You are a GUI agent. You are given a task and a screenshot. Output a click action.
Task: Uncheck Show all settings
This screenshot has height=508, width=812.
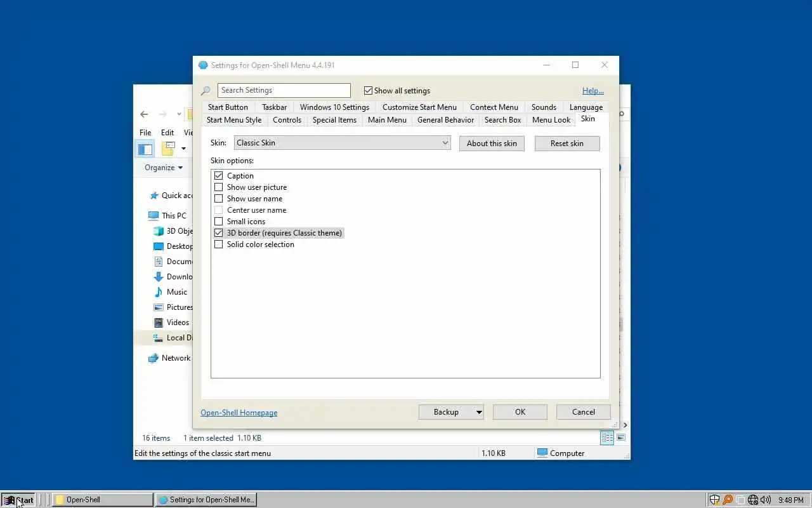[x=368, y=91]
